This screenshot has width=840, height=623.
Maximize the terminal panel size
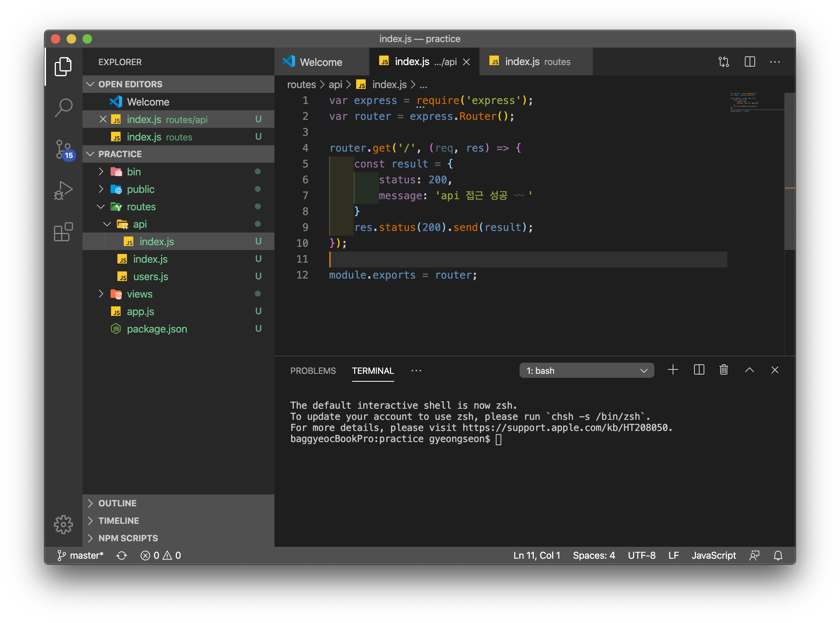(749, 370)
